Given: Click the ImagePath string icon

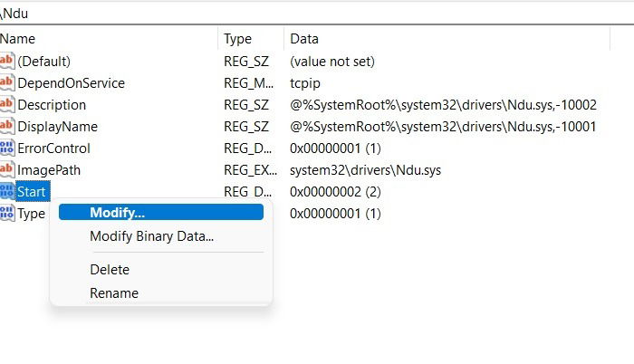Looking at the screenshot, I should pos(7,170).
